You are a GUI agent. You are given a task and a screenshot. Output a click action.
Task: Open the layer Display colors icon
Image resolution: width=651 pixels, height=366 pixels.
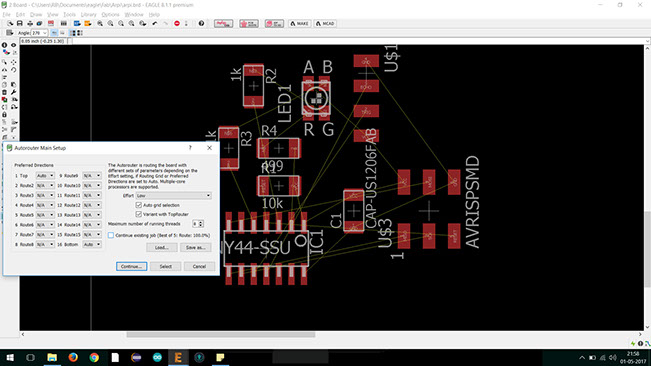[5, 53]
